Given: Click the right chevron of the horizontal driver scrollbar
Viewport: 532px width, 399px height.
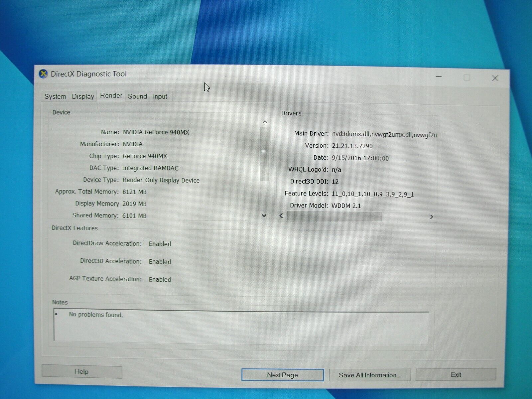Looking at the screenshot, I should click(x=432, y=216).
